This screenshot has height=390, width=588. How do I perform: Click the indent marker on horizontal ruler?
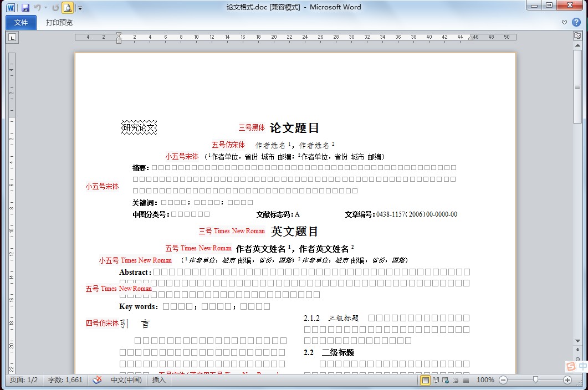pyautogui.click(x=119, y=38)
